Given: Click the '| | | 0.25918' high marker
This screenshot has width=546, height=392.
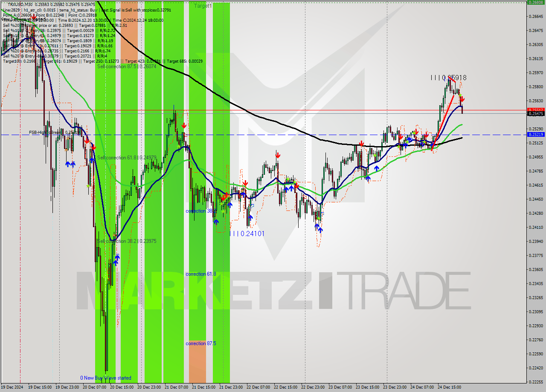Looking at the screenshot, I should 448,78.
